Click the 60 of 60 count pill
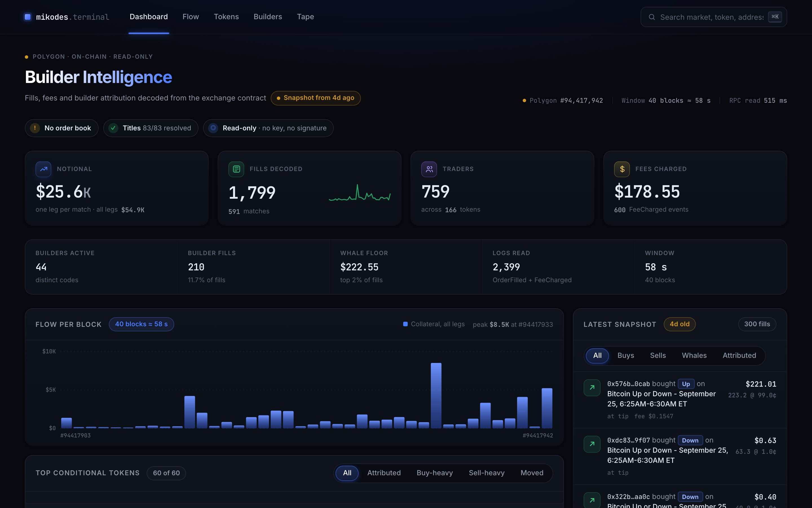The width and height of the screenshot is (812, 508). pyautogui.click(x=166, y=473)
